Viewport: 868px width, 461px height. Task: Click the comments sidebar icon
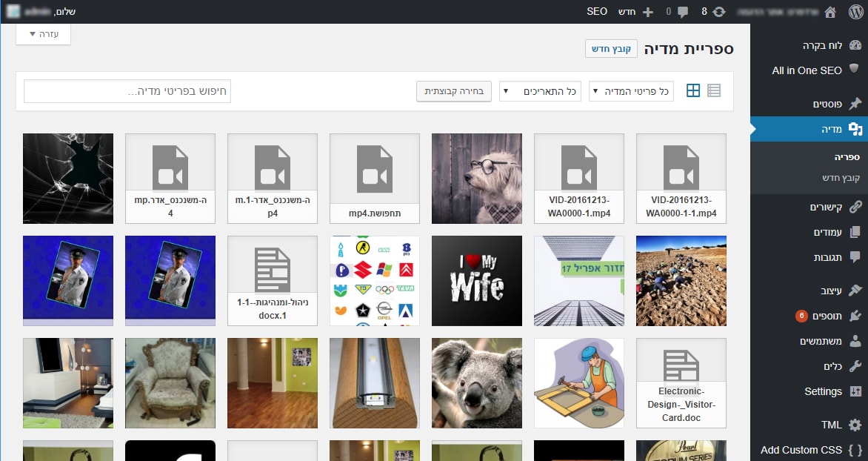pyautogui.click(x=855, y=257)
